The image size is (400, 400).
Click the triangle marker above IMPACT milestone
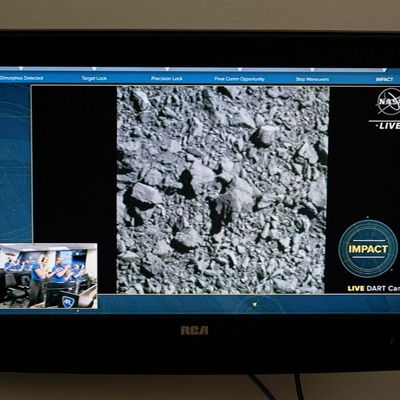(x=384, y=70)
